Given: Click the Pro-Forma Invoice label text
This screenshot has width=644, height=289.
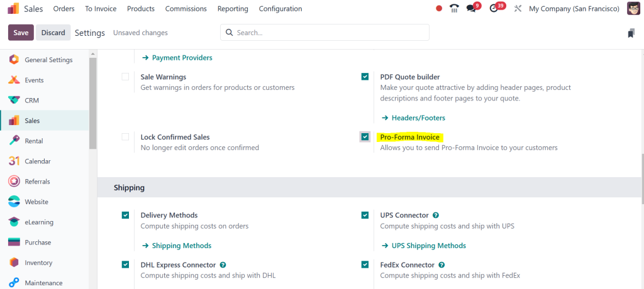Looking at the screenshot, I should point(410,137).
